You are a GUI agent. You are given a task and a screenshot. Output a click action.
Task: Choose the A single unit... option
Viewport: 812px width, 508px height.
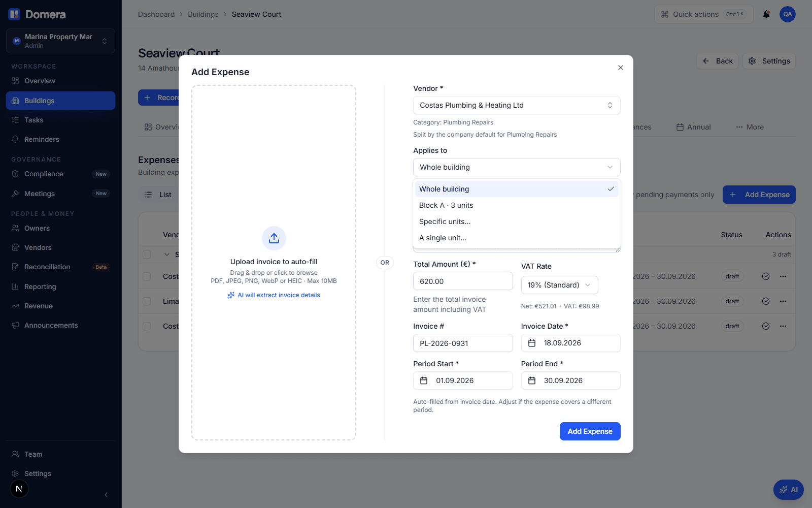click(x=517, y=238)
